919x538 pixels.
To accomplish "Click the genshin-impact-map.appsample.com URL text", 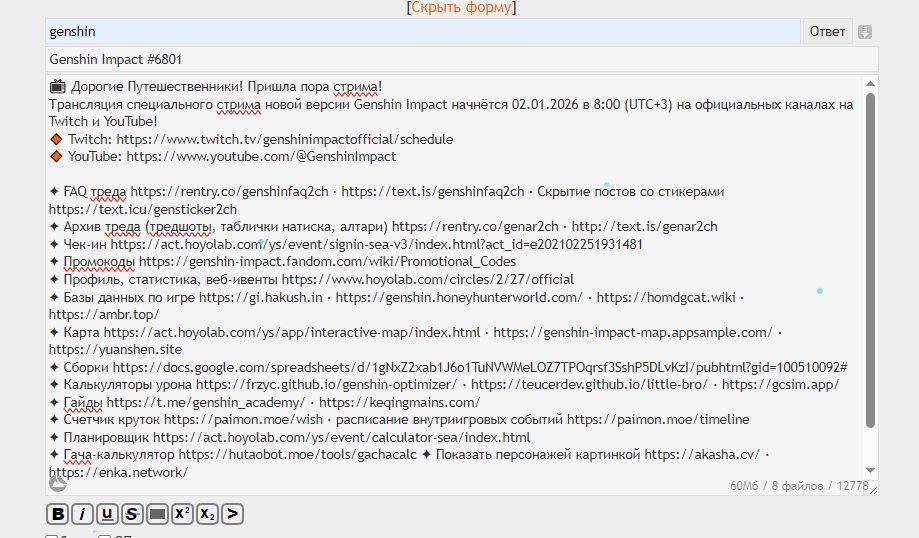I will (x=633, y=332).
